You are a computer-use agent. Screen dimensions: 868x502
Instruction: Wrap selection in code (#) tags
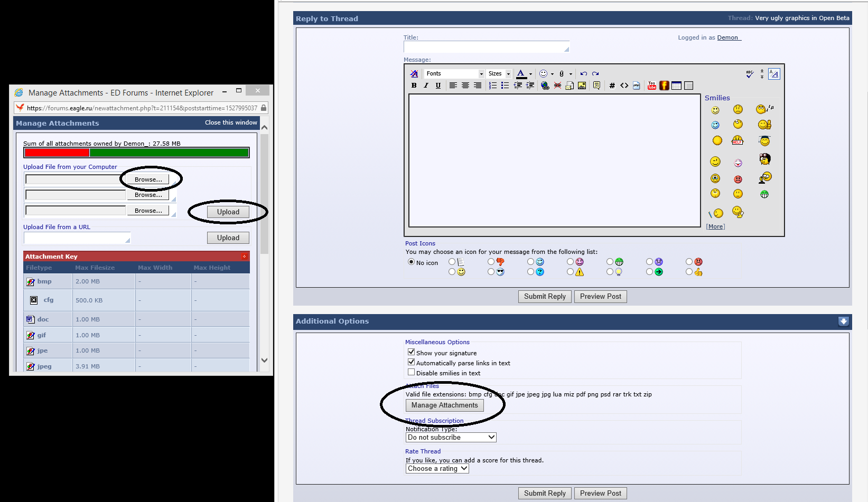click(612, 86)
